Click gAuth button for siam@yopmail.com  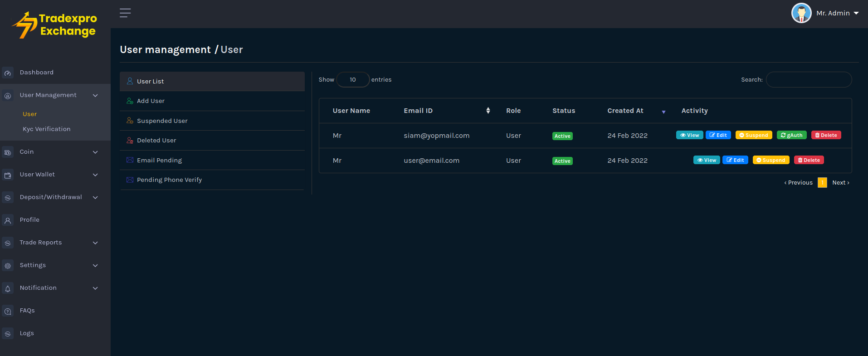tap(791, 135)
